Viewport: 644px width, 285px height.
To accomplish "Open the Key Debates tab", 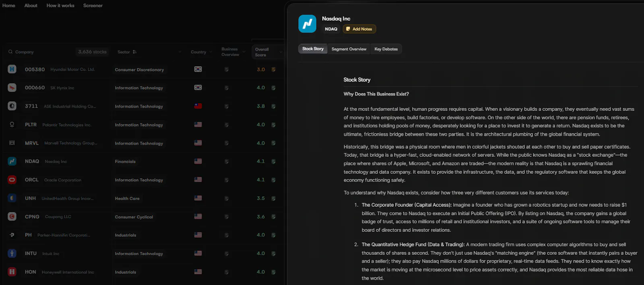I will (x=386, y=49).
